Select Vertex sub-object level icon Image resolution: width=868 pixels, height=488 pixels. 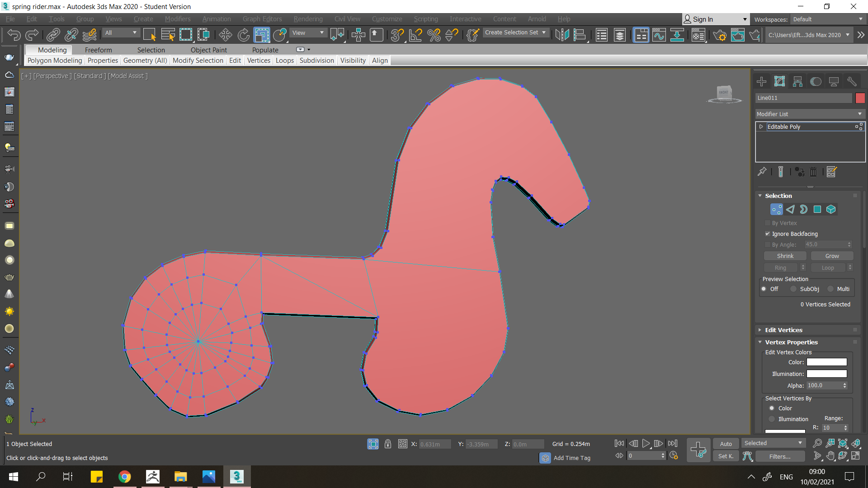(x=777, y=209)
